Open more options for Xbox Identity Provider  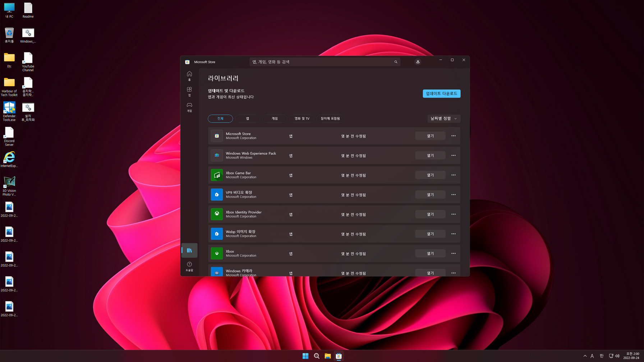pos(454,214)
